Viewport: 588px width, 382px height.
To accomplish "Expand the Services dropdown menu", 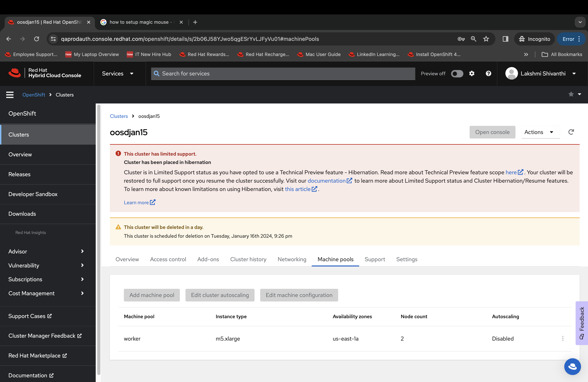I will (x=118, y=73).
